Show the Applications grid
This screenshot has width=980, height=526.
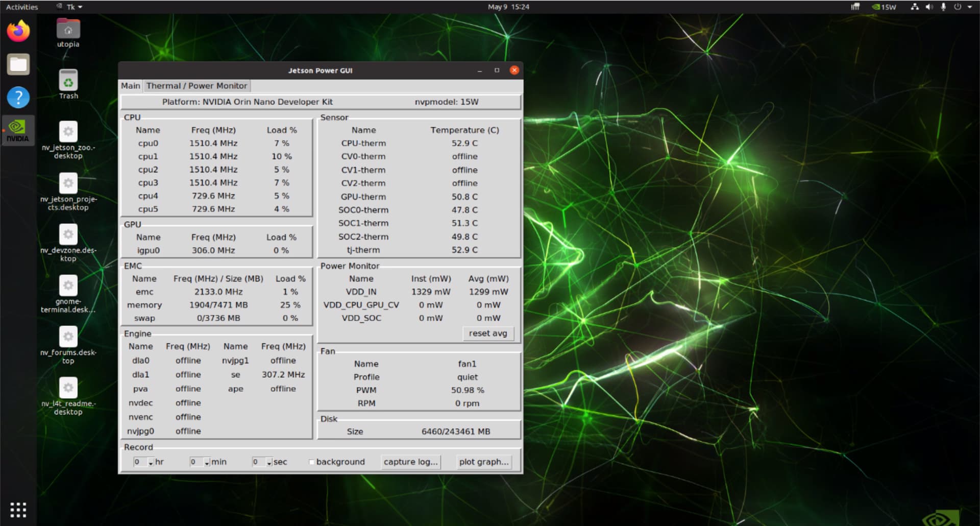18,509
